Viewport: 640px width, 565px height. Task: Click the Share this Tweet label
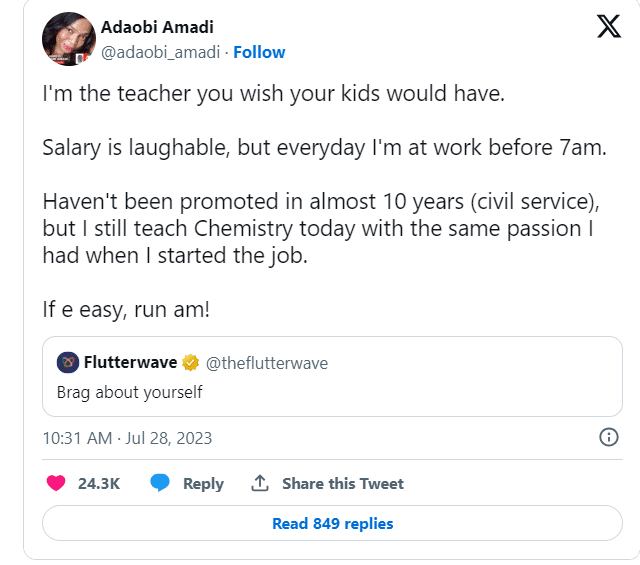pos(343,483)
